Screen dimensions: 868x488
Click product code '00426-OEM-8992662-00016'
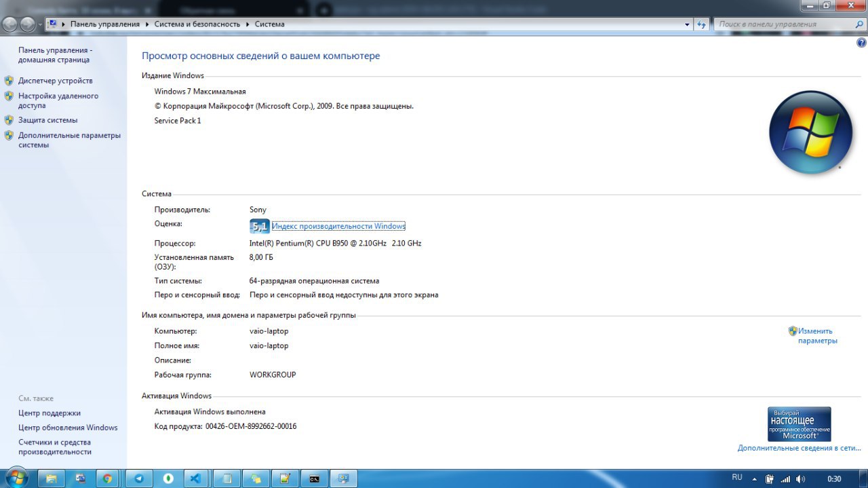pos(251,426)
